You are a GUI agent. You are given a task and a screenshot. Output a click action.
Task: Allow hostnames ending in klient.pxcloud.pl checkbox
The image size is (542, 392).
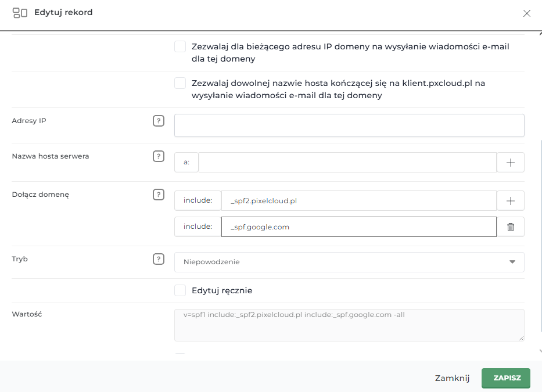180,84
